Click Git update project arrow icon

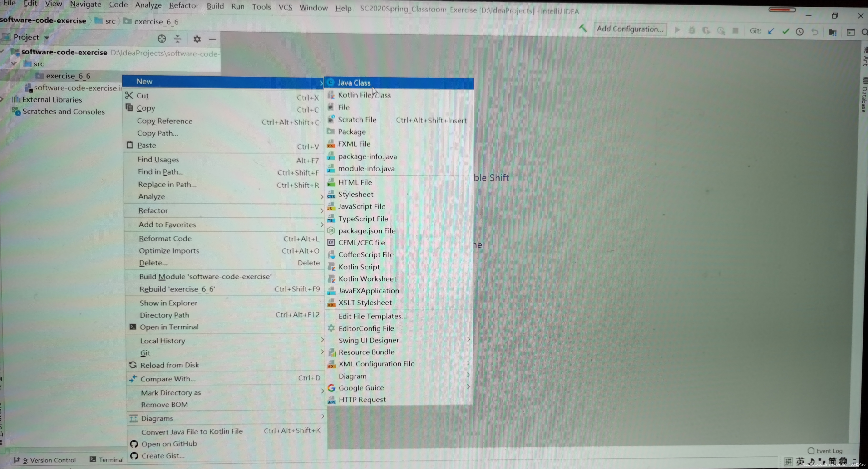coord(771,31)
